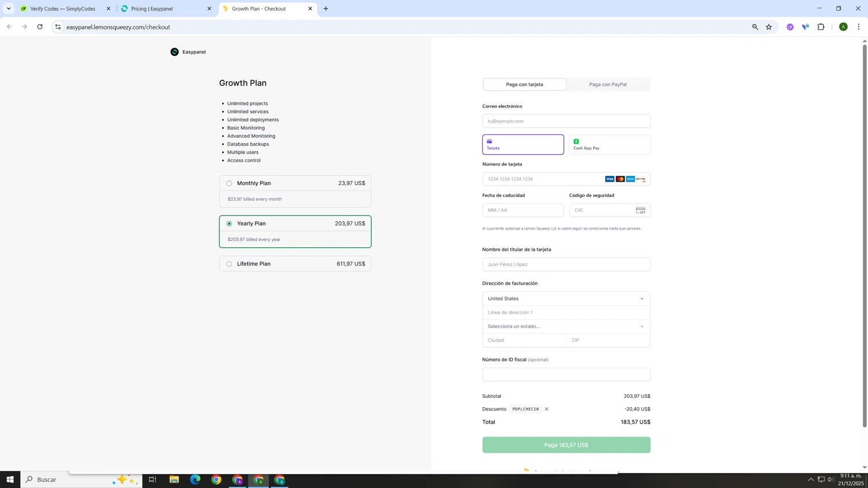Click the browser address bar URL
This screenshot has height=488, width=868.
[x=118, y=27]
